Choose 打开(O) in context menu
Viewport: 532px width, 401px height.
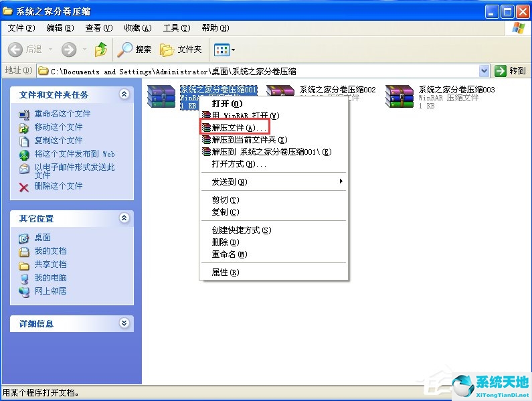point(274,104)
